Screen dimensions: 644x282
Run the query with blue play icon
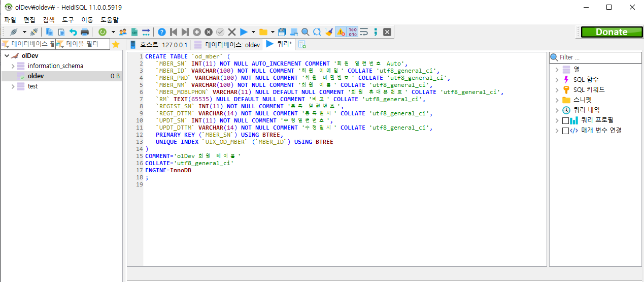click(244, 32)
